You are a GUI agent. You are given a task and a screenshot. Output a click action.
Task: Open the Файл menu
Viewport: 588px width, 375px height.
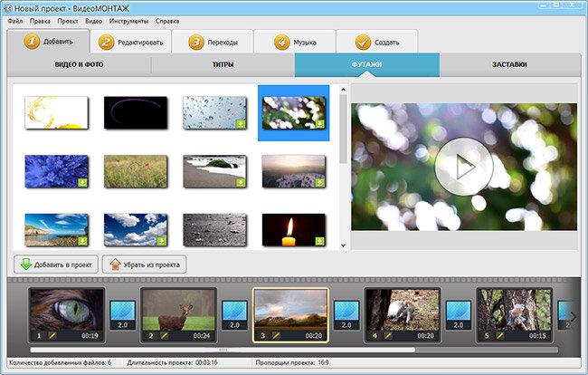coord(15,21)
